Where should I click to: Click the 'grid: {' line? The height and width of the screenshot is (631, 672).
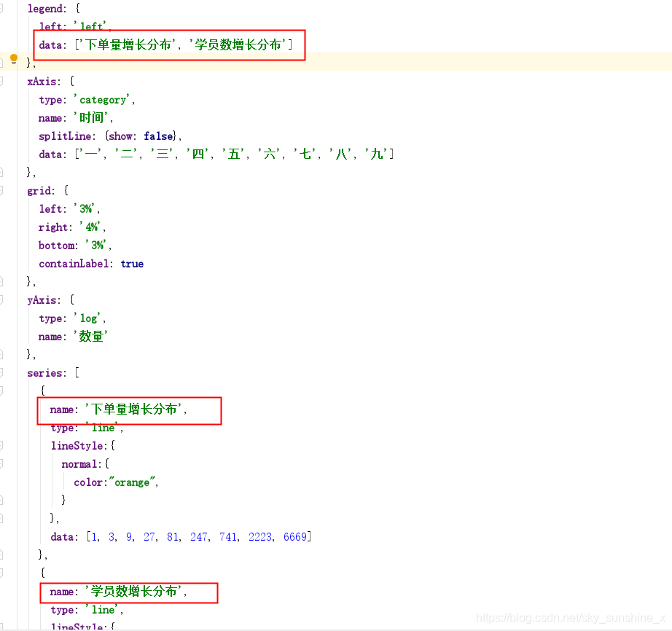coord(47,191)
